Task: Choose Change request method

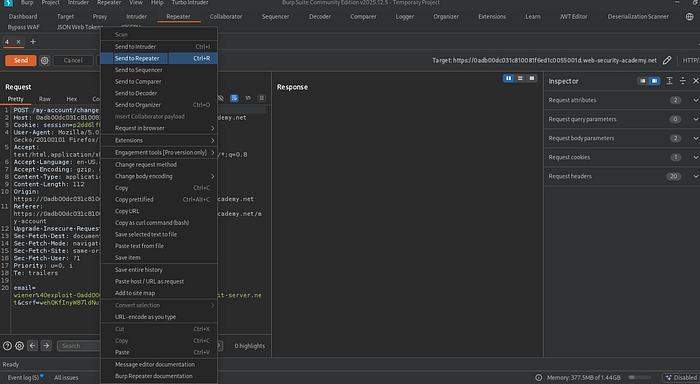Action: (159, 165)
